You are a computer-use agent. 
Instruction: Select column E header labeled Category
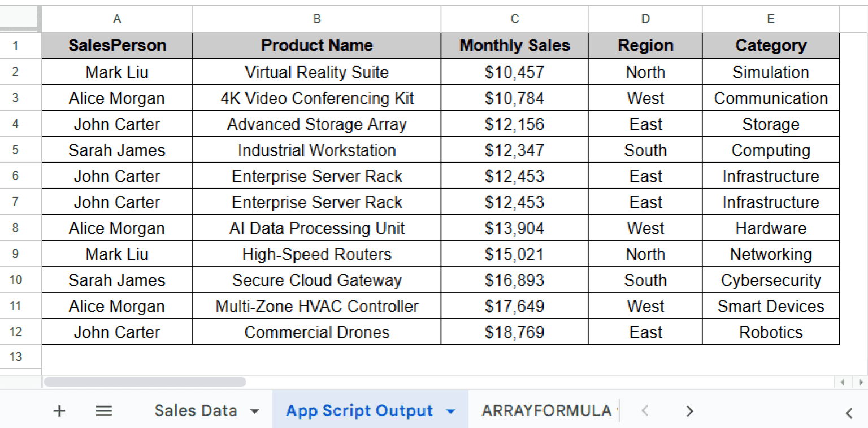point(770,19)
